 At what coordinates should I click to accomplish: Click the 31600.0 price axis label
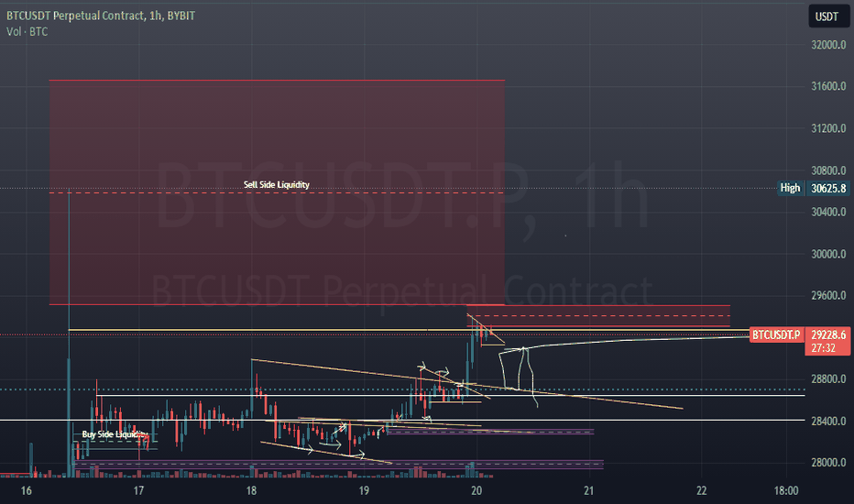pyautogui.click(x=828, y=86)
